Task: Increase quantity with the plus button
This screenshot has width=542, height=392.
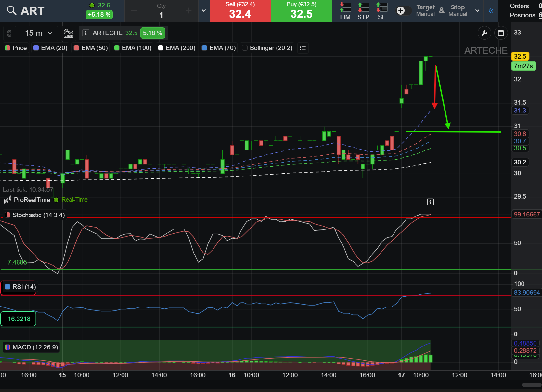Action: [x=188, y=11]
